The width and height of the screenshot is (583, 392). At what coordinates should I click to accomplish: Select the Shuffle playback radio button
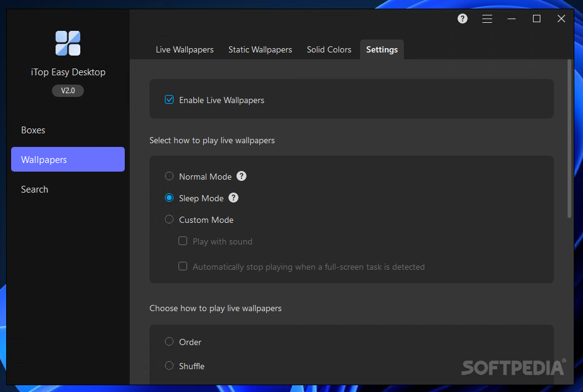[x=169, y=365]
